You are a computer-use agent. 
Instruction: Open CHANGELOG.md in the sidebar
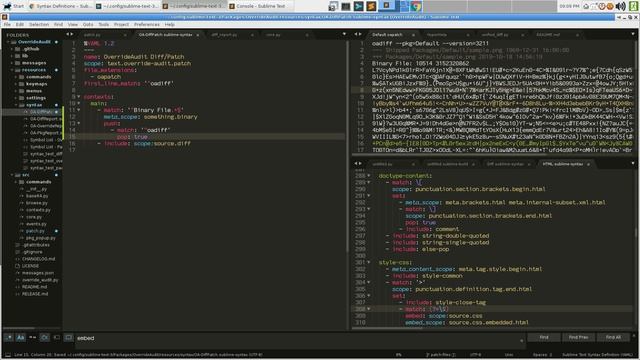38,259
